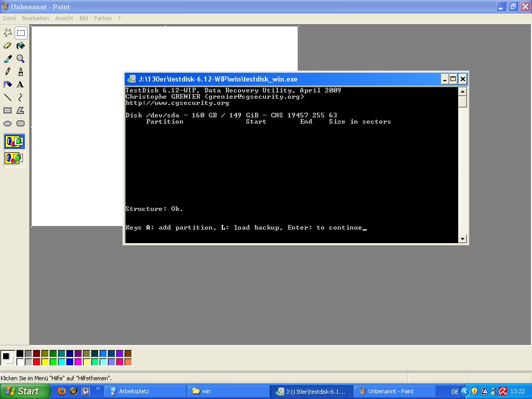Launch Firefox from Quick Launch bar
This screenshot has height=399, width=532.
(61, 391)
